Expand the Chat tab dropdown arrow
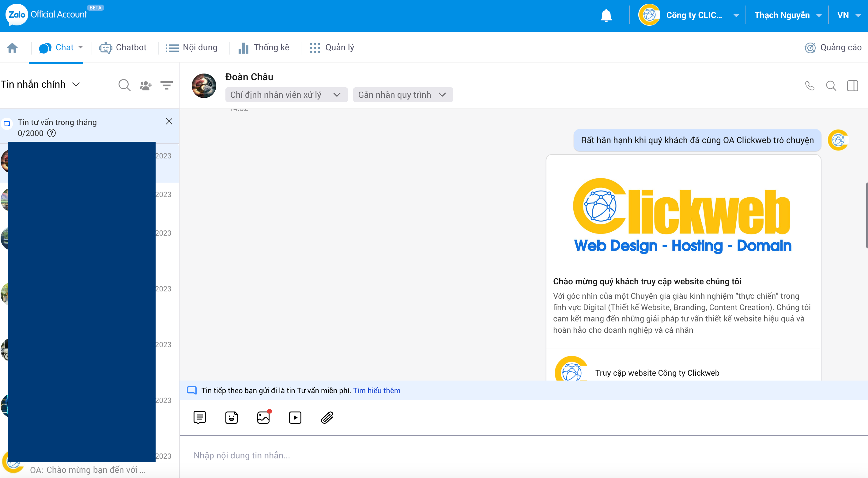 pos(81,47)
